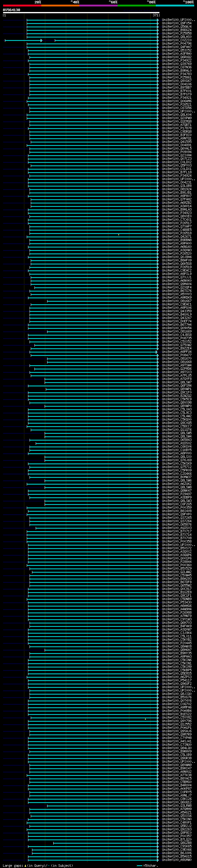Select label UniRef100_C5LXA3

177,409
